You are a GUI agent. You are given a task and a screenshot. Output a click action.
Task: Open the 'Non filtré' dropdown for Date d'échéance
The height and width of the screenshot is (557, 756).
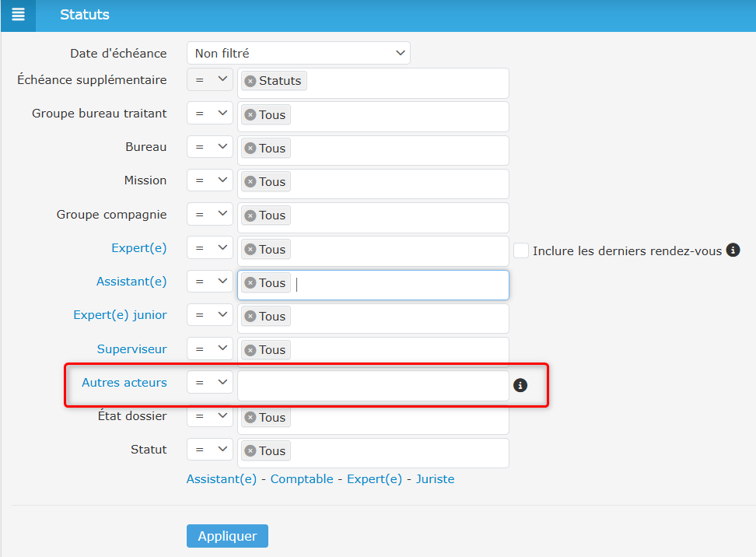coord(298,53)
